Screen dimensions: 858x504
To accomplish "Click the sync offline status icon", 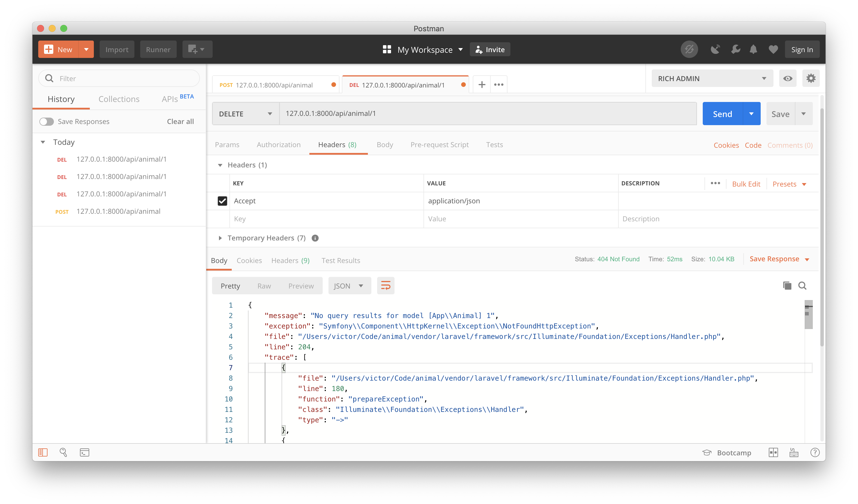I will 689,49.
